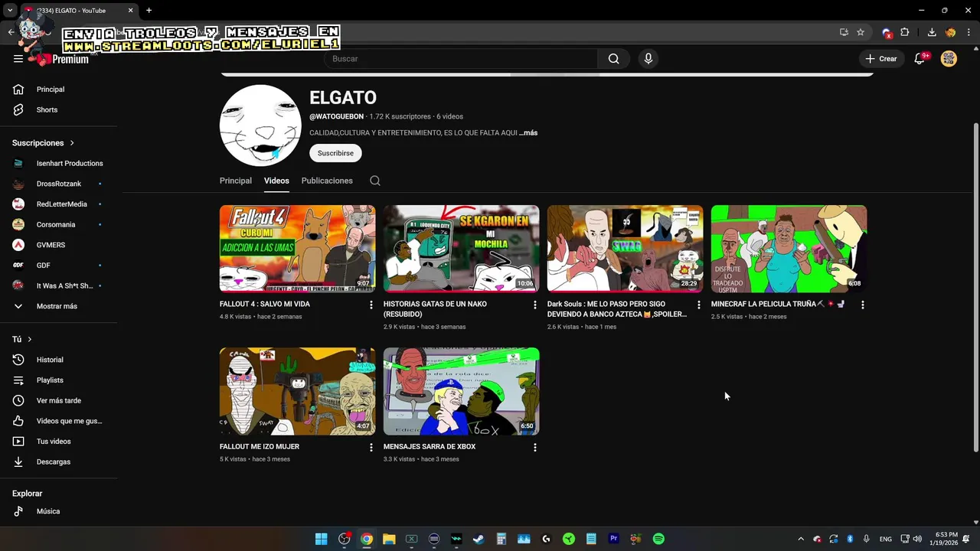Open HISTORIAS GATAS DE UN NAKO thumbnail
The width and height of the screenshot is (980, 551).
click(x=462, y=249)
